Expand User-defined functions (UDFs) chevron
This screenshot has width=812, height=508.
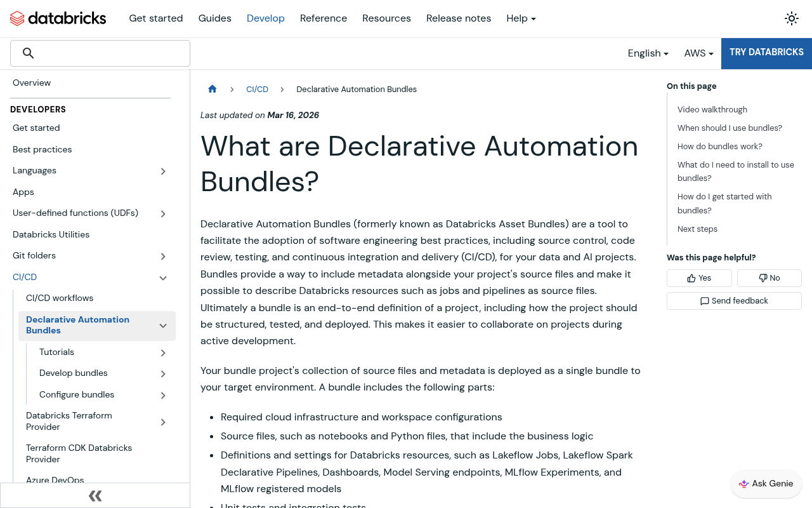tap(163, 214)
